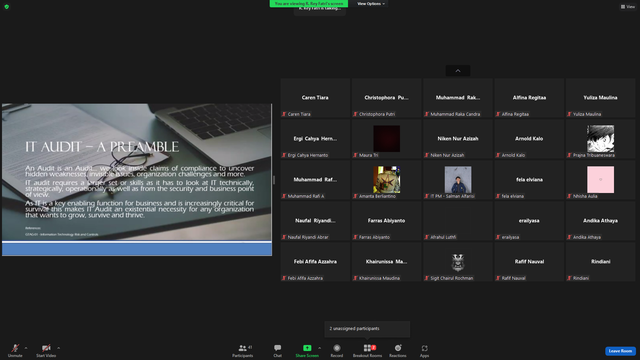Click muted mic icon beside fela elviana label

pos(498,196)
